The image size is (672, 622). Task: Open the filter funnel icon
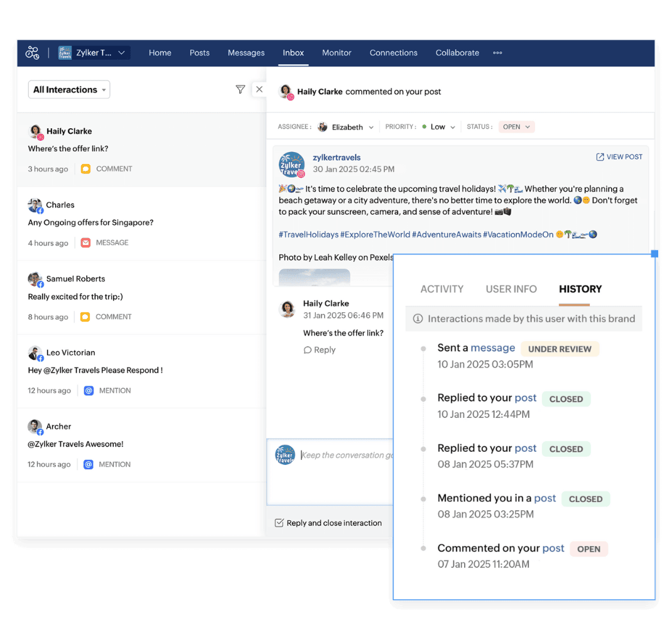pyautogui.click(x=240, y=90)
